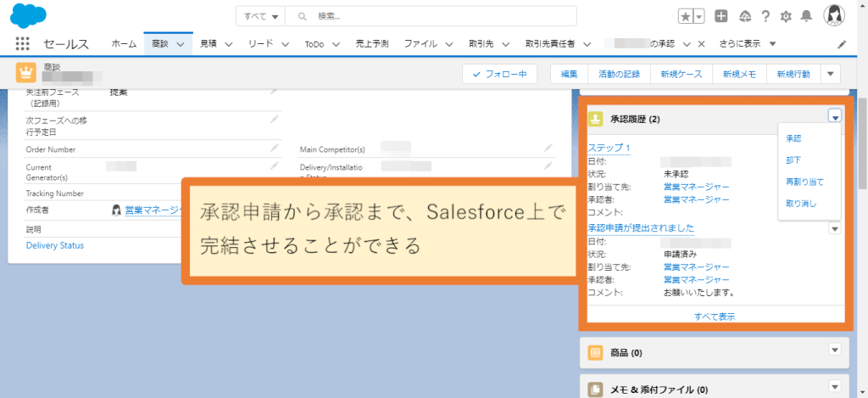868x398 pixels.
Task: Edit the 次フェーズへの移行予定日 pencil
Action: [274, 119]
